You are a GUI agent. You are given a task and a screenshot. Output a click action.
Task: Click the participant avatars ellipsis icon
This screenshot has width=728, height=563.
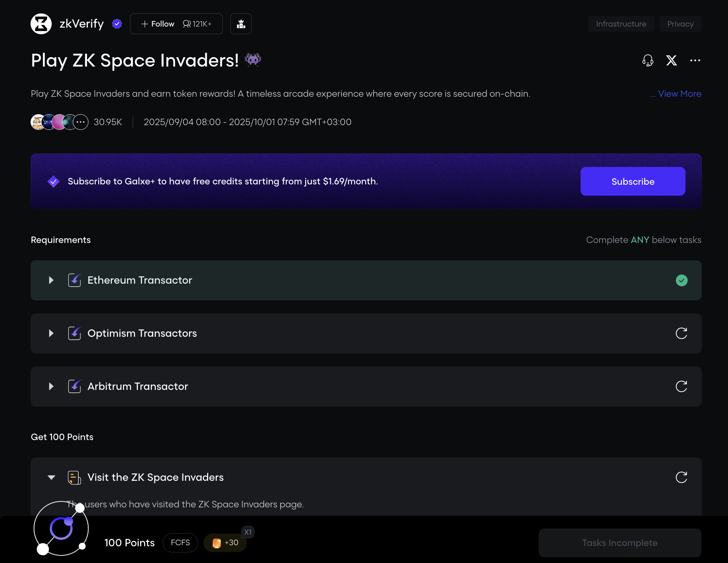[80, 122]
